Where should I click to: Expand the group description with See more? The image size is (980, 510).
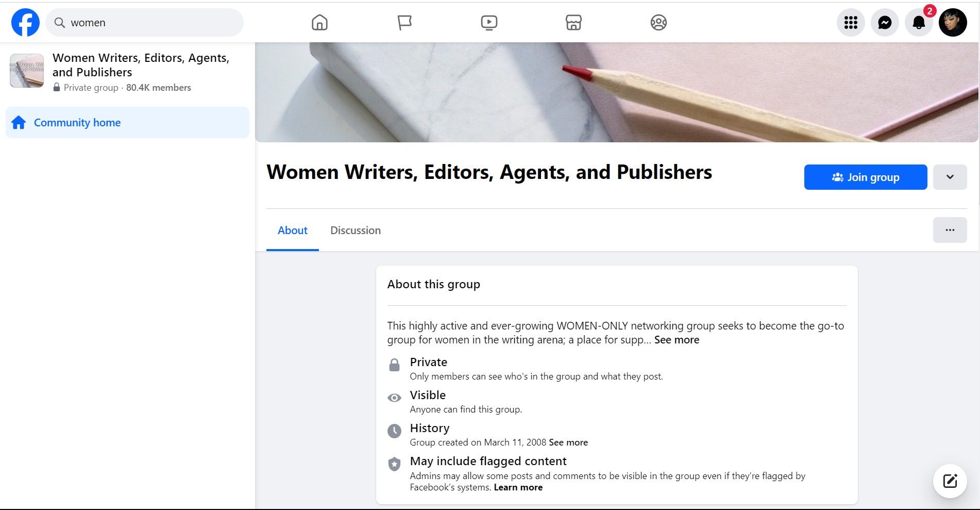677,340
